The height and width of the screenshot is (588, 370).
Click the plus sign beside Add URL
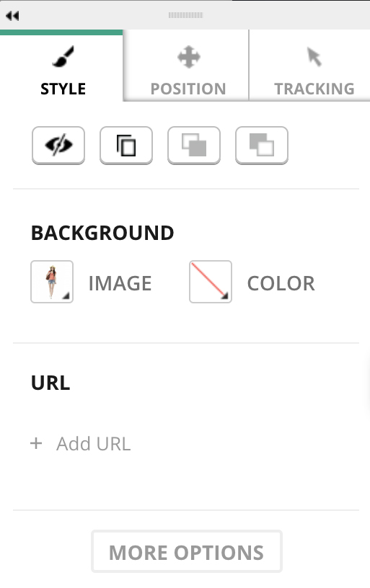36,443
